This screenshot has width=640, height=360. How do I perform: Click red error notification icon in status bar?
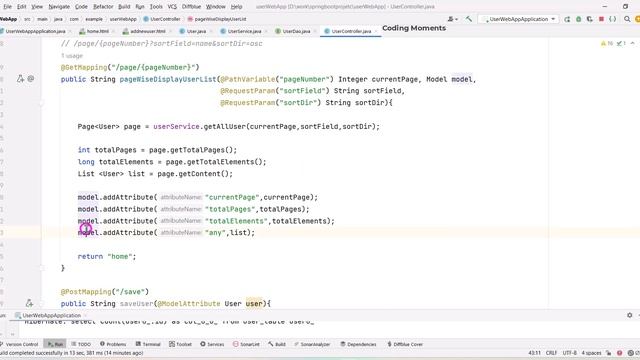pyautogui.click(x=620, y=353)
